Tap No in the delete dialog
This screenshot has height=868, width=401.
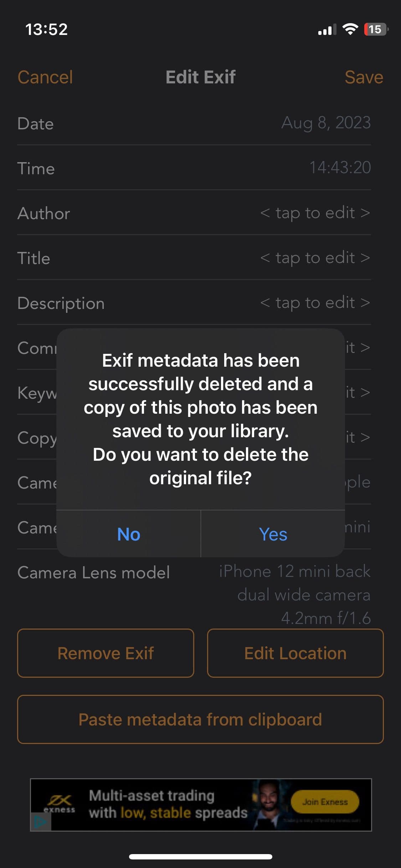point(129,534)
